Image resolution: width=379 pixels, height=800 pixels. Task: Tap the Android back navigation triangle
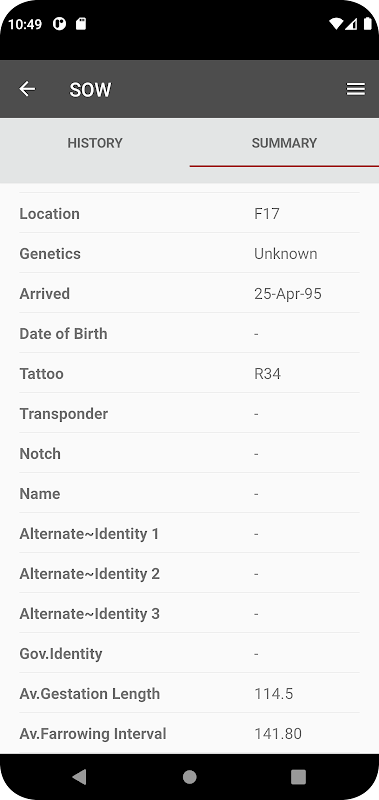click(79, 777)
